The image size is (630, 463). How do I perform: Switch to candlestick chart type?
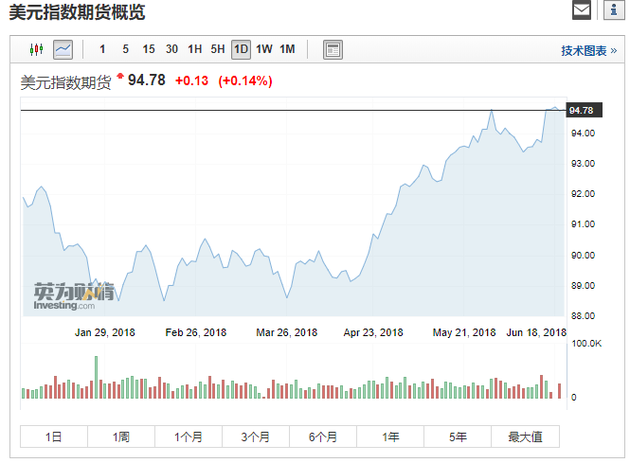[x=37, y=49]
